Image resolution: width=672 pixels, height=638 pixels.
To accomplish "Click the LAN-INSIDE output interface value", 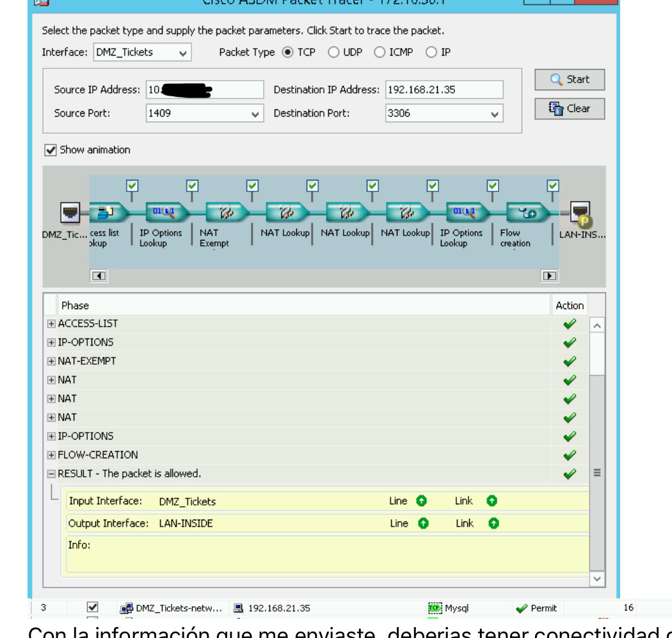I will click(x=186, y=523).
